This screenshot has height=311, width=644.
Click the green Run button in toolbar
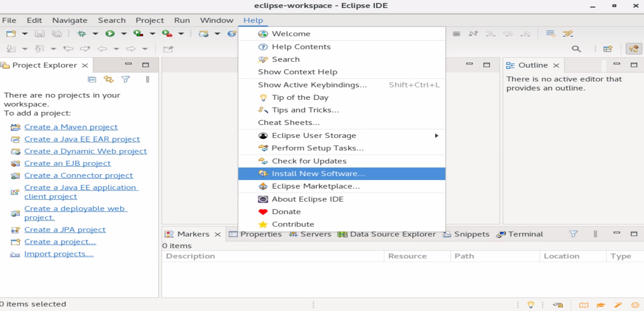pos(110,34)
